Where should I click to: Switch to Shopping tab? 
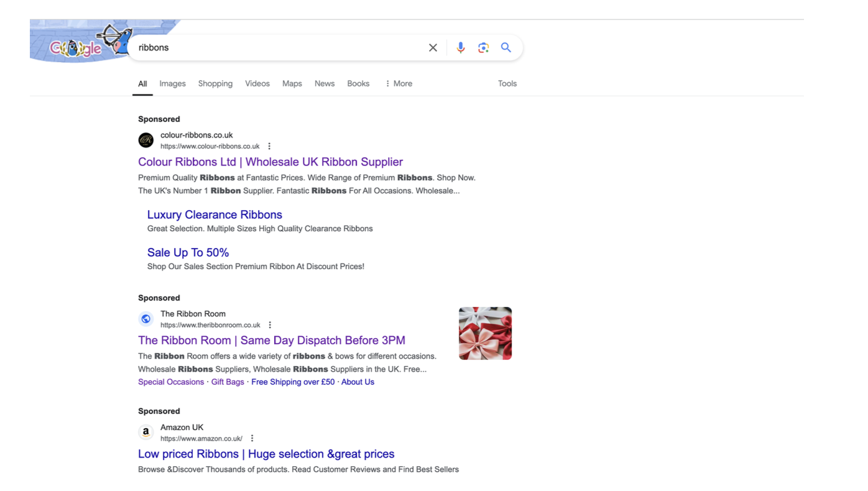tap(215, 84)
